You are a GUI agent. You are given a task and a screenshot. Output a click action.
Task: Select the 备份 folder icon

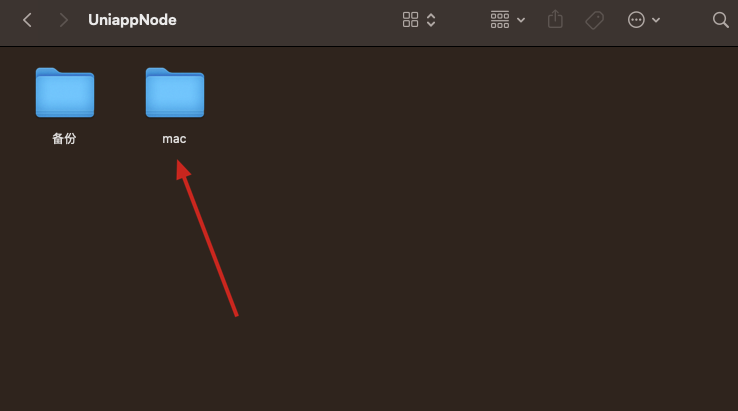[65, 92]
